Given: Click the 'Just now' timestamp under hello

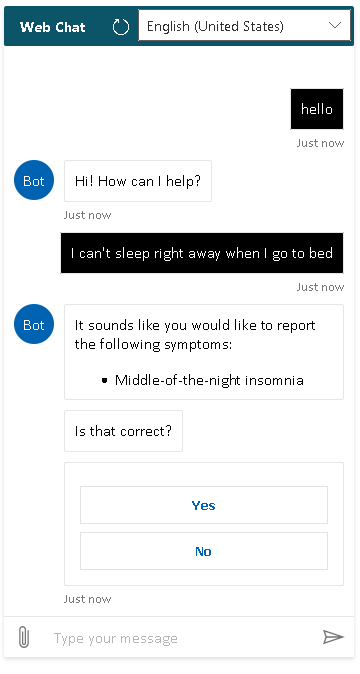Looking at the screenshot, I should click(320, 143).
